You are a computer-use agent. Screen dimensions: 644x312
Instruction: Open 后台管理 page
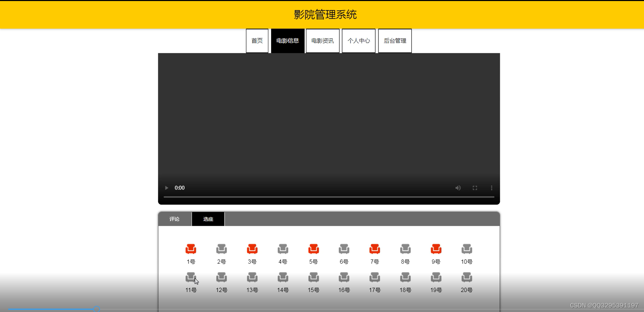pos(395,41)
